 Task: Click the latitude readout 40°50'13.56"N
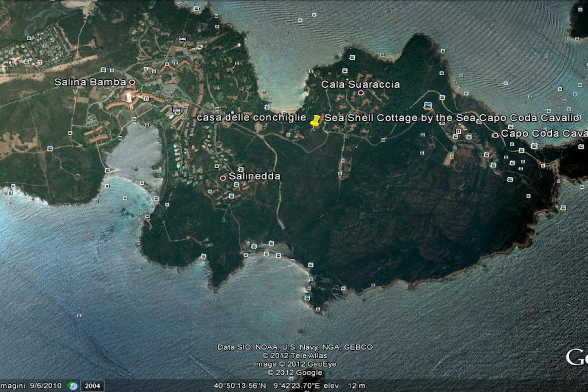tap(240, 386)
